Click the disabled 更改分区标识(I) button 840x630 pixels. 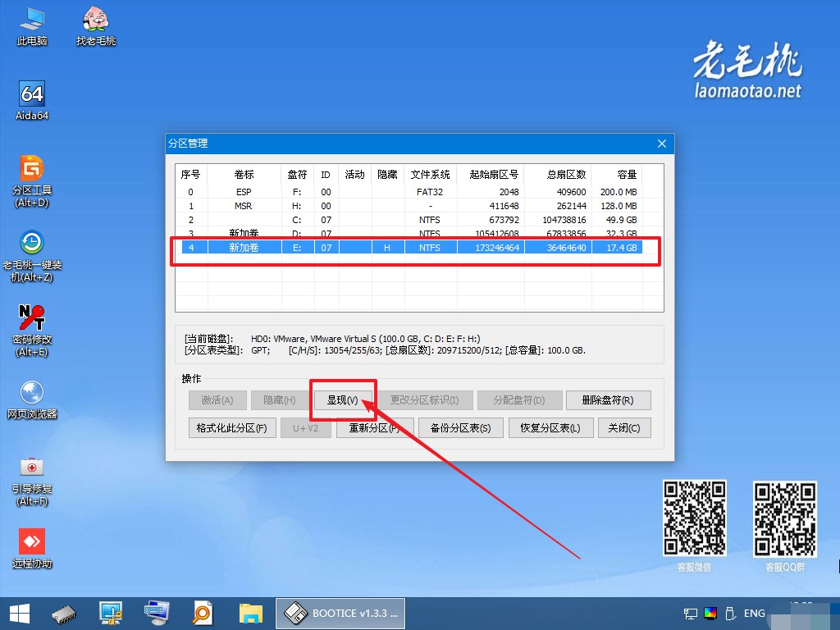coord(424,400)
